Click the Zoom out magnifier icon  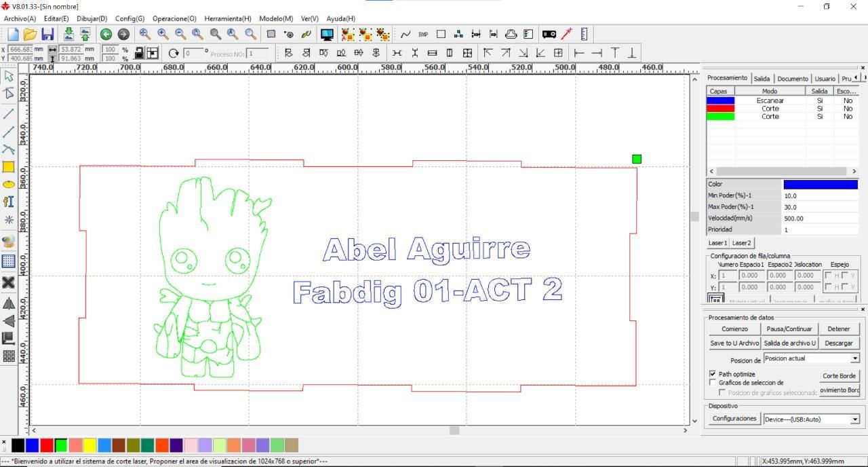180,34
